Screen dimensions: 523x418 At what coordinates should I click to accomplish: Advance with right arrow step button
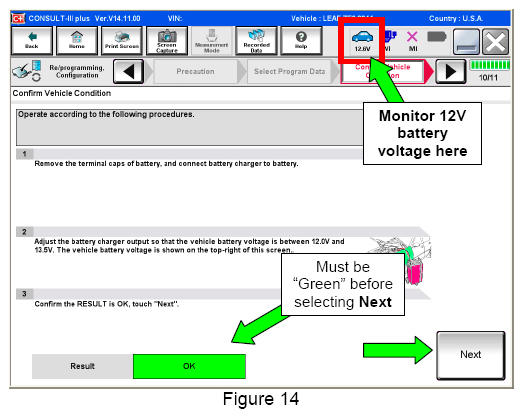(x=451, y=71)
